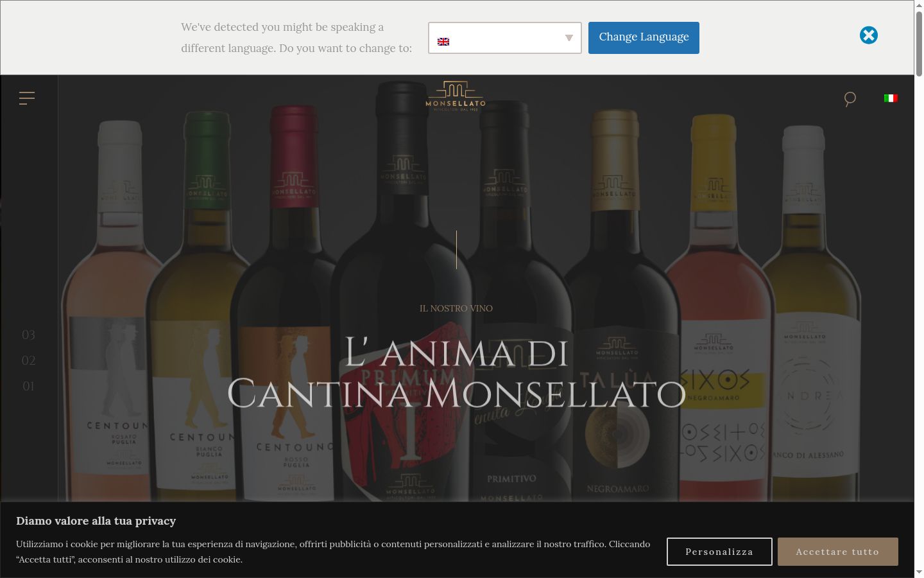Go to slide 01
The image size is (924, 578).
(x=28, y=386)
